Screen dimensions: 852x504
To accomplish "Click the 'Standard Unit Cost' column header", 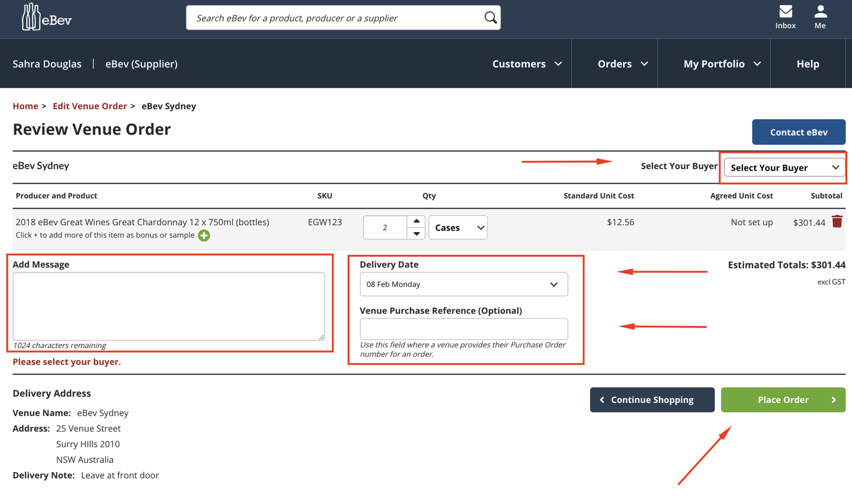I will click(599, 196).
